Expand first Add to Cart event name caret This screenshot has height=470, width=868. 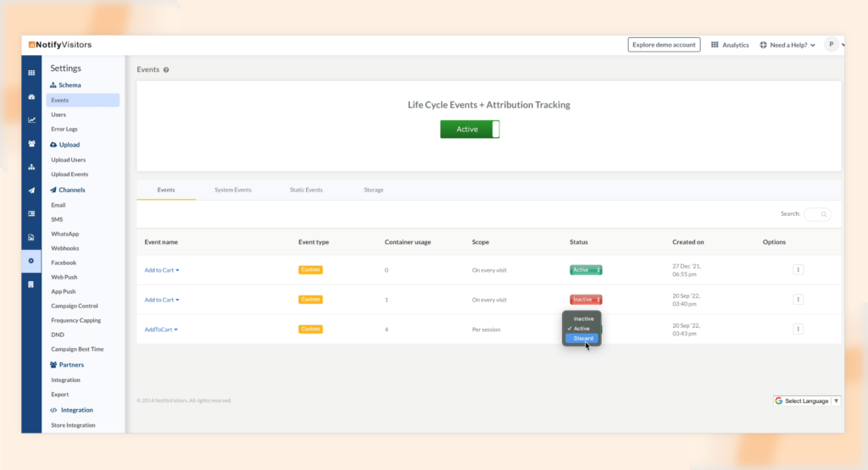pos(177,270)
